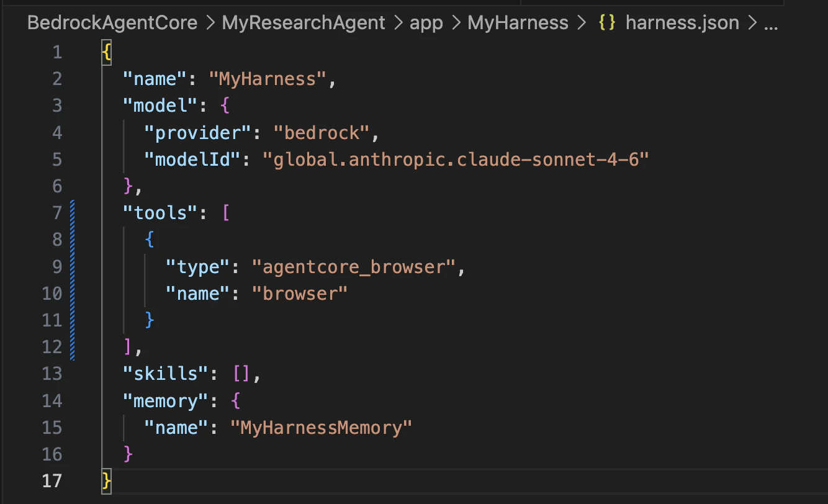
Task: Open the MyHarness breadcrumb folder
Action: 518,24
